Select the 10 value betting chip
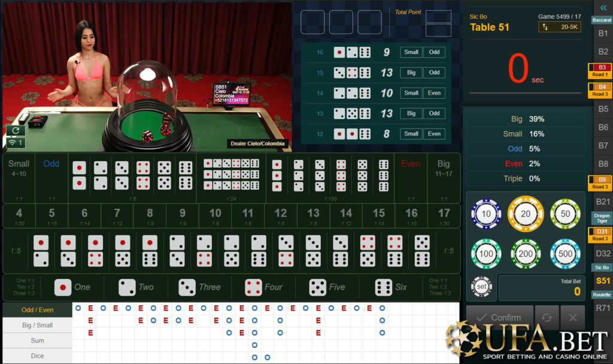 [486, 214]
